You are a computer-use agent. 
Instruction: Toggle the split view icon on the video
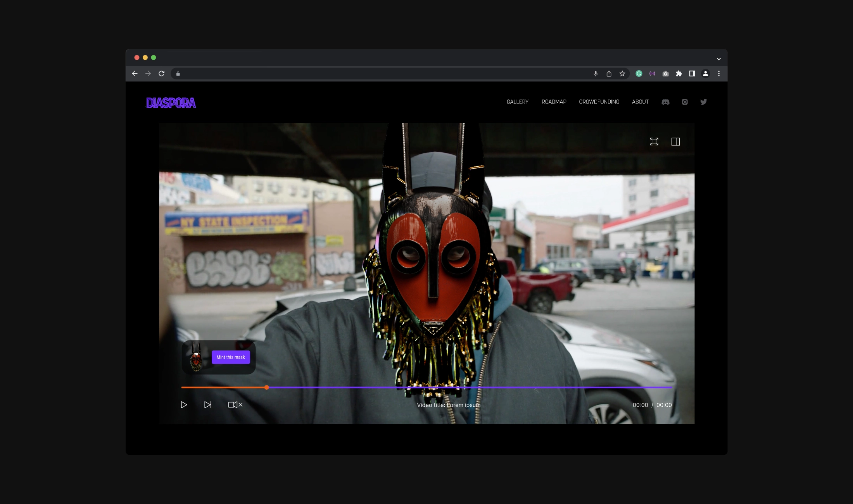tap(675, 142)
